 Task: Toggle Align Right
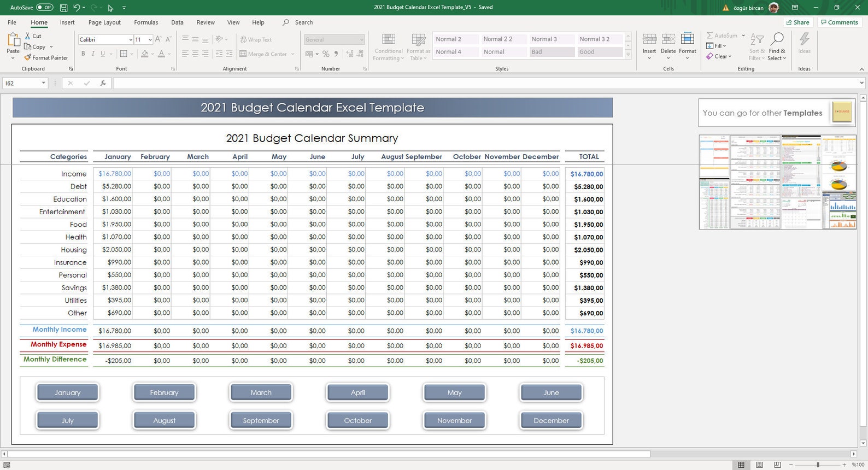click(x=205, y=54)
